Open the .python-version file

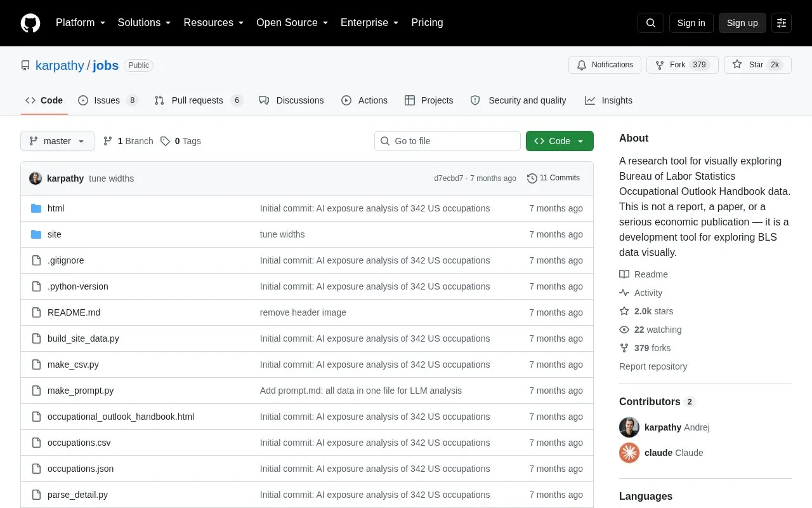pos(78,286)
